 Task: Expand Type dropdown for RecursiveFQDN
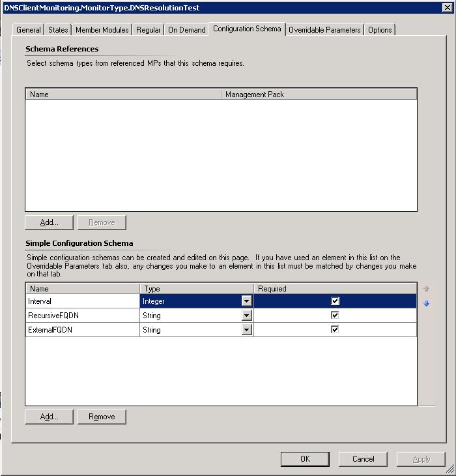click(246, 316)
